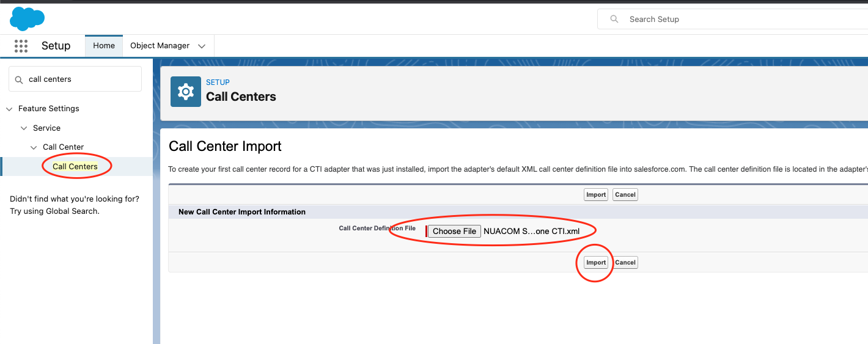
Task: Click the bottom Cancel button
Action: [x=625, y=263]
